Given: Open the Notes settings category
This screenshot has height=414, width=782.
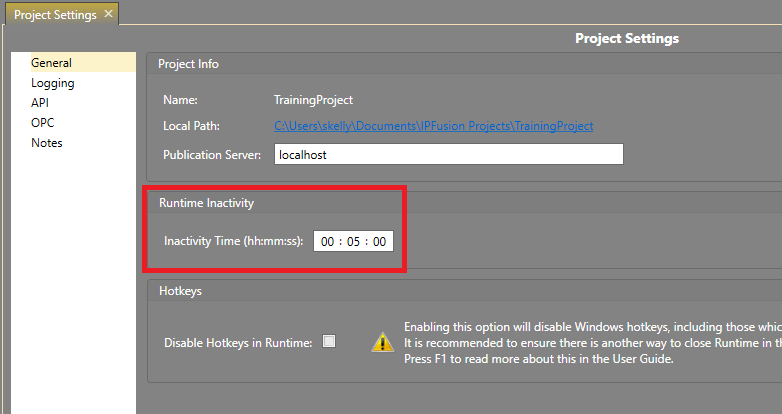Looking at the screenshot, I should tap(46, 143).
